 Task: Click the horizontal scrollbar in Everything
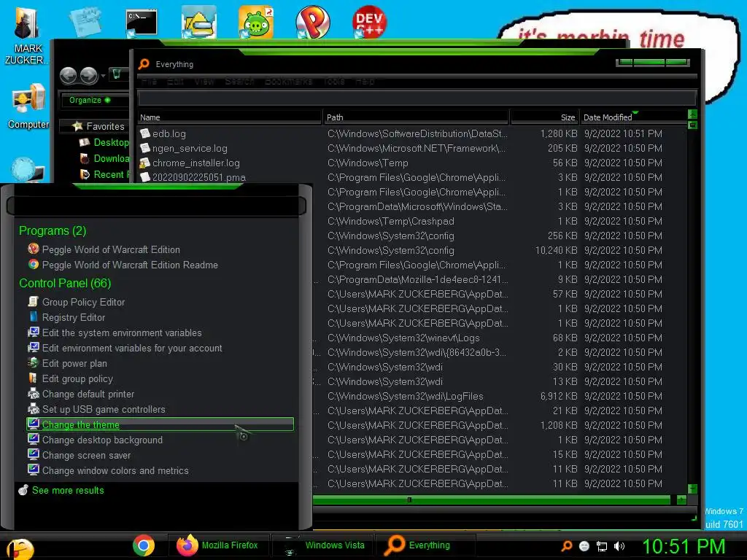(x=492, y=499)
